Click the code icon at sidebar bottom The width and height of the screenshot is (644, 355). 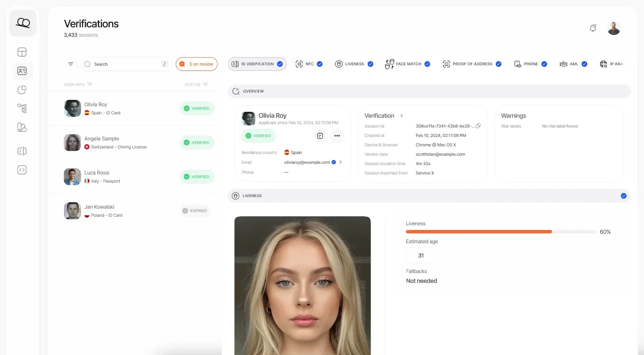point(22,169)
